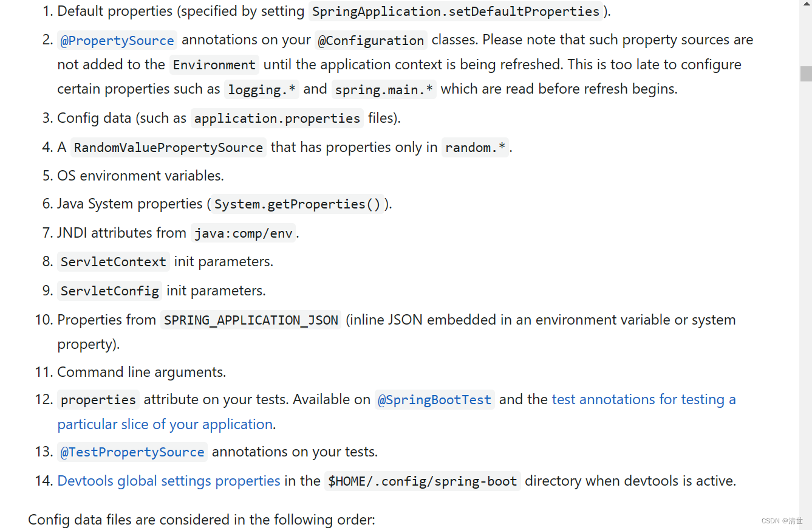Open 'Devtools global settings properties' link
The image size is (812, 530).
(x=169, y=481)
